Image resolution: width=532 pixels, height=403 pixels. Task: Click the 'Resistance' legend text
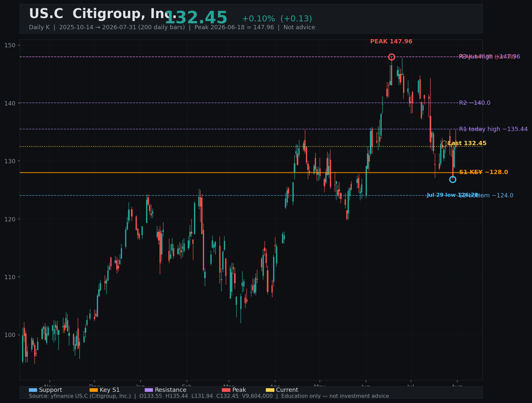171,390
